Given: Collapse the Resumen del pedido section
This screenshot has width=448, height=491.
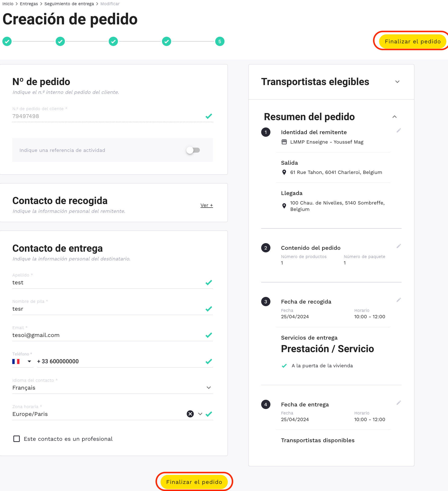Looking at the screenshot, I should (394, 117).
